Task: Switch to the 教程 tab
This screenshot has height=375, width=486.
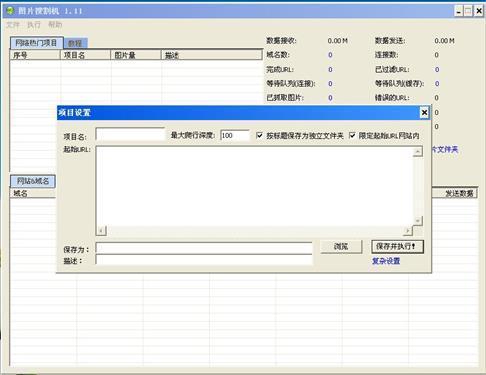Action: [75, 43]
